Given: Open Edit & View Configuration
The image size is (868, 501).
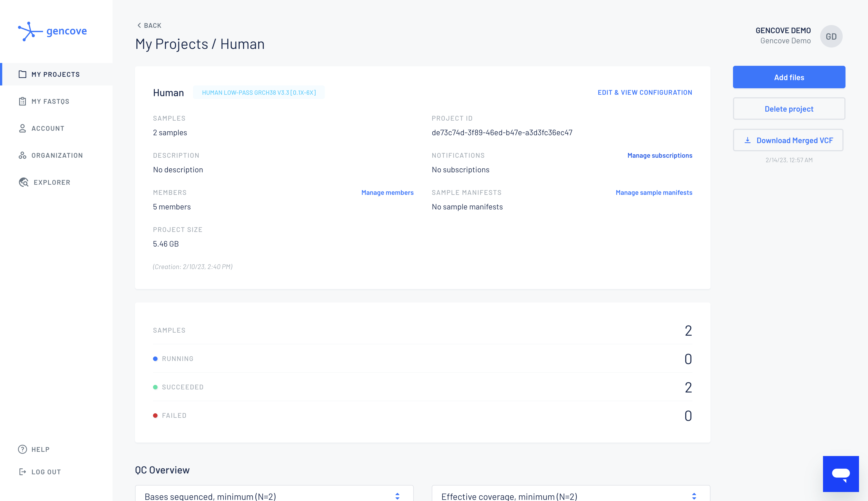Looking at the screenshot, I should pyautogui.click(x=645, y=92).
